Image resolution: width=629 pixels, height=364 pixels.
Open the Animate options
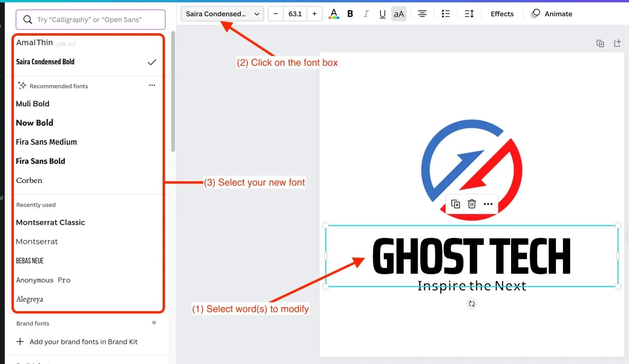point(552,14)
